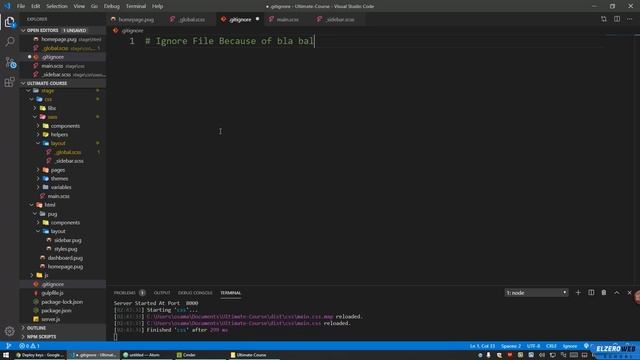Switch to the homepage.pug editor tab
Image resolution: width=640 pixels, height=360 pixels.
point(135,19)
